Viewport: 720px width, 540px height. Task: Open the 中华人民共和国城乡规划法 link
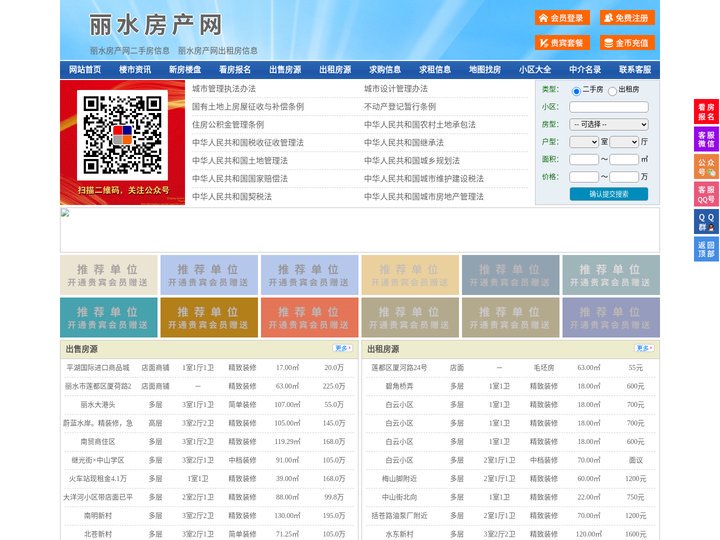tap(412, 160)
